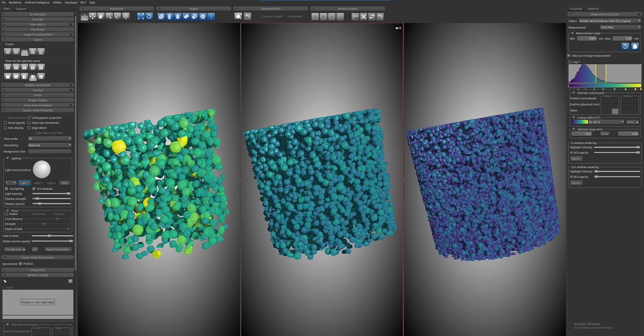The height and width of the screenshot is (336, 644).
Task: Switch to the Segment tab
Action: coord(21,9)
